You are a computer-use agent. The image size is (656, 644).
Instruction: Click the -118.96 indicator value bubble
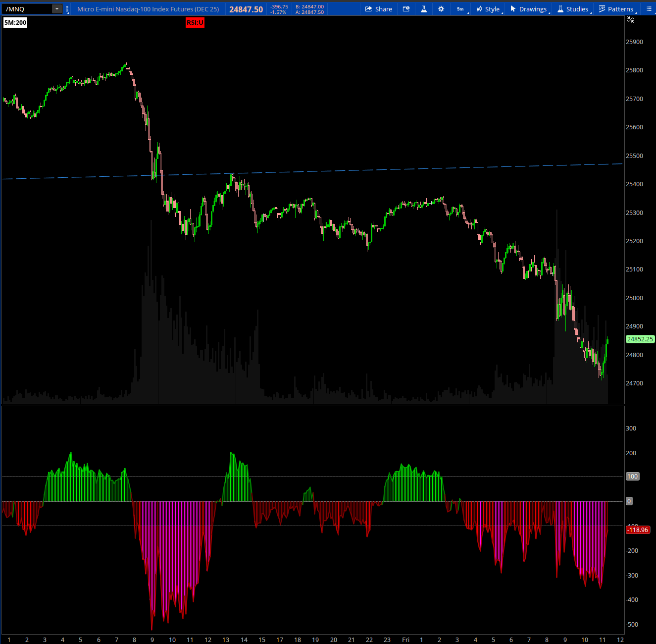638,530
